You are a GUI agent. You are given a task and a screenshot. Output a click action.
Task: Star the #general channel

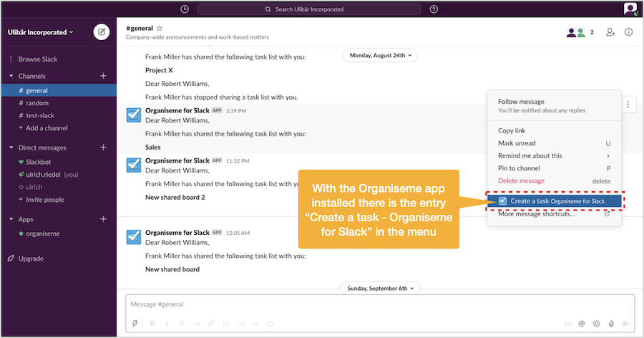click(160, 29)
